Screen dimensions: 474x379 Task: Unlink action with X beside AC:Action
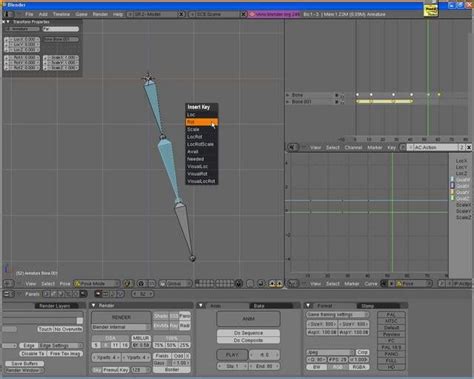(x=469, y=147)
